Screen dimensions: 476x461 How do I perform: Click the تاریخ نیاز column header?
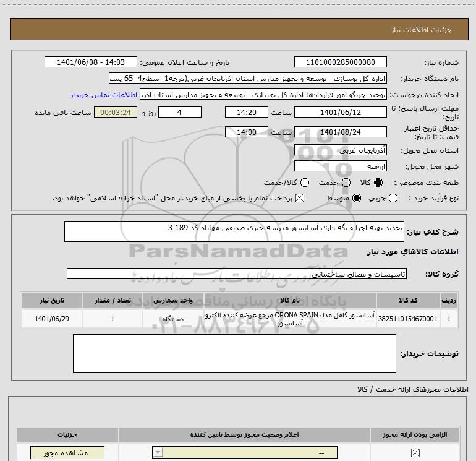tap(52, 300)
